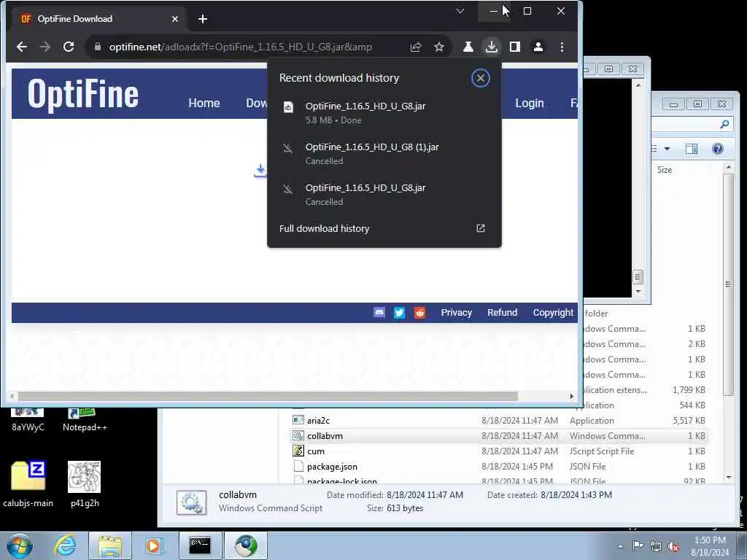Open the Discord icon in footer
This screenshot has width=747, height=560.
pos(379,313)
